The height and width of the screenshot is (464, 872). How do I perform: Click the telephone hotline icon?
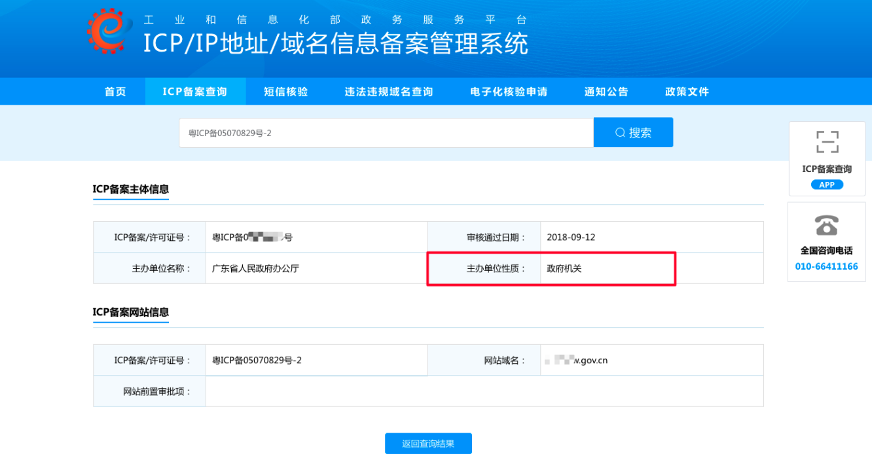826,224
